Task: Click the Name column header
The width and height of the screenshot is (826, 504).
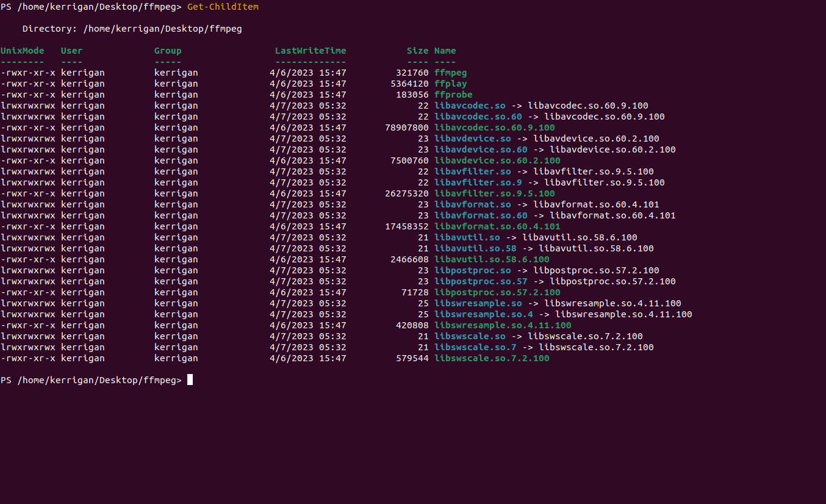Action: coord(445,50)
